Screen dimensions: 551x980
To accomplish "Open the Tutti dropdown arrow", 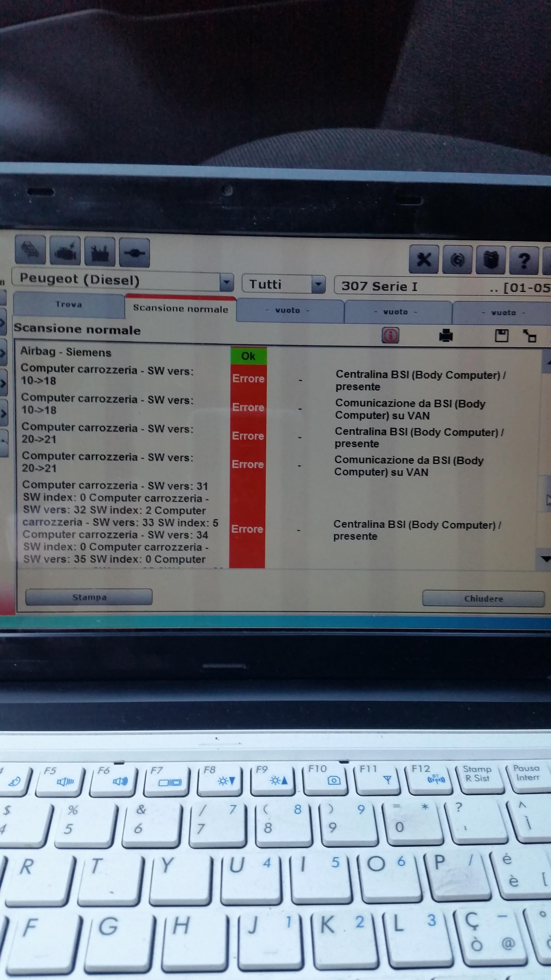I will click(x=318, y=284).
